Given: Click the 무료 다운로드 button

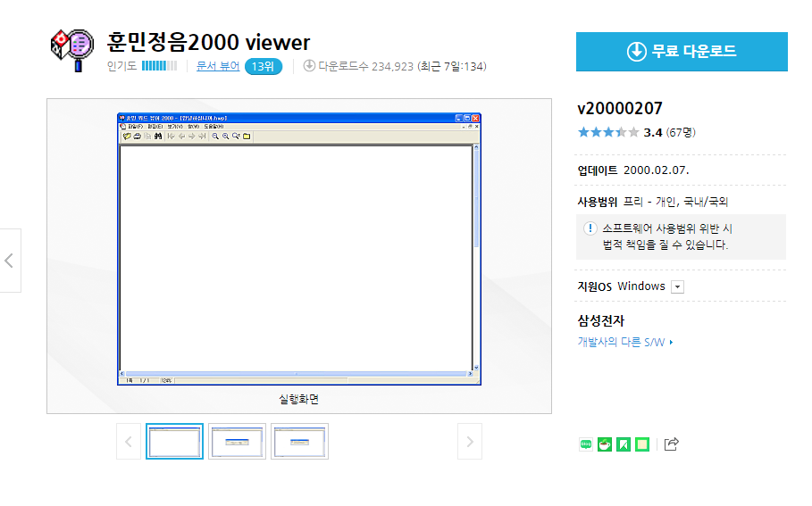Looking at the screenshot, I should pyautogui.click(x=682, y=51).
